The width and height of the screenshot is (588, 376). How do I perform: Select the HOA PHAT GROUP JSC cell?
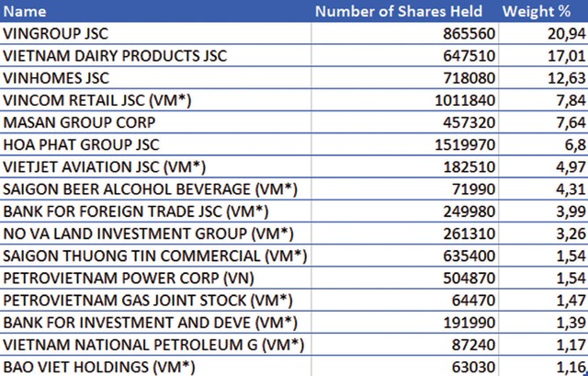click(x=81, y=145)
